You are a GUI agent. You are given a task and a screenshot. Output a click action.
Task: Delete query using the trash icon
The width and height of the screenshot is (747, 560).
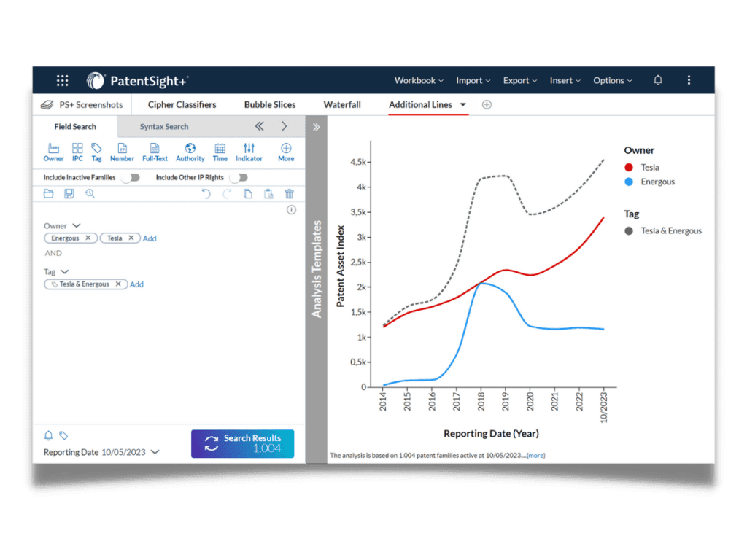point(290,193)
